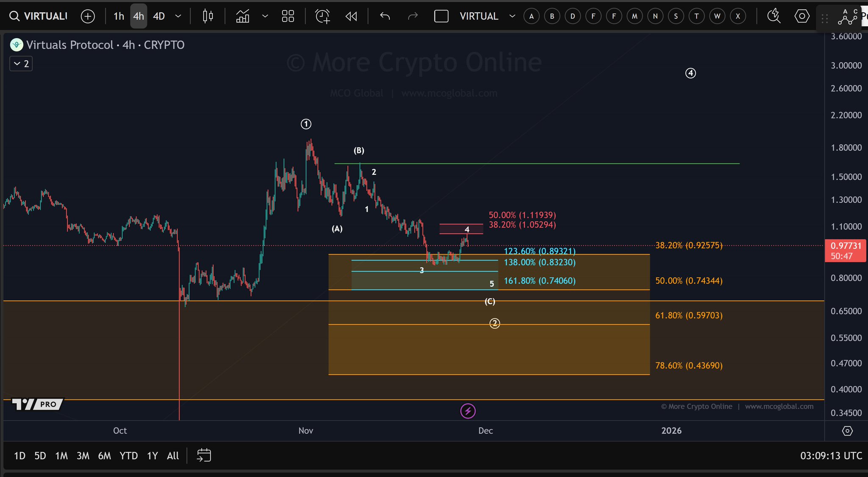Collapse the indicator legend showing 2
The image size is (868, 477).
coord(21,64)
